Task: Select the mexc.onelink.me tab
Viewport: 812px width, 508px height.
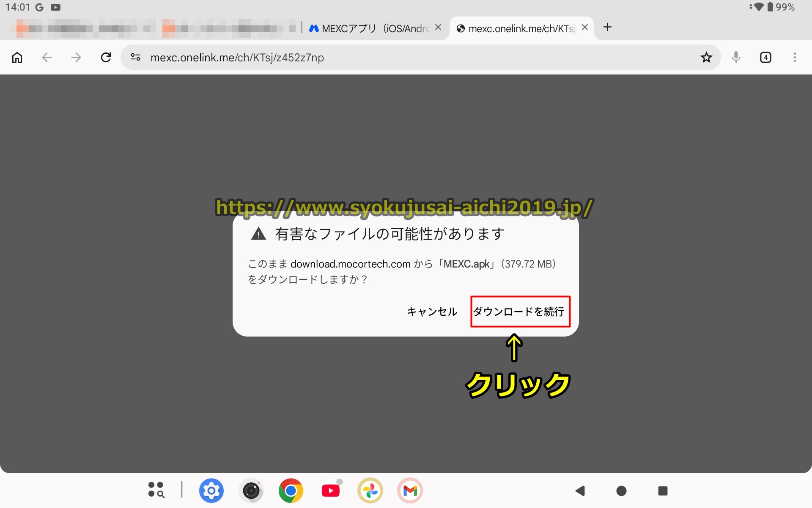Action: point(516,28)
